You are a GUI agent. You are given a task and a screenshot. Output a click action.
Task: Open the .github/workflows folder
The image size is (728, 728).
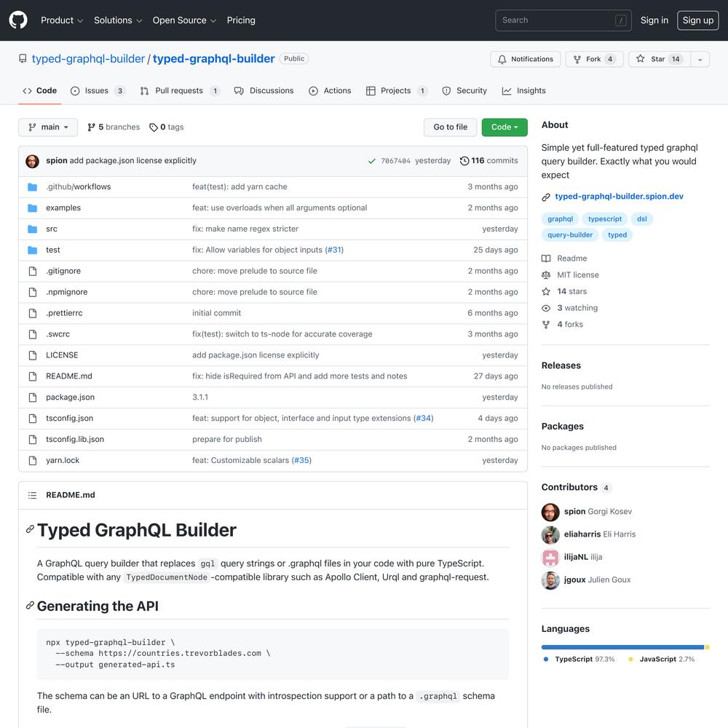point(78,186)
